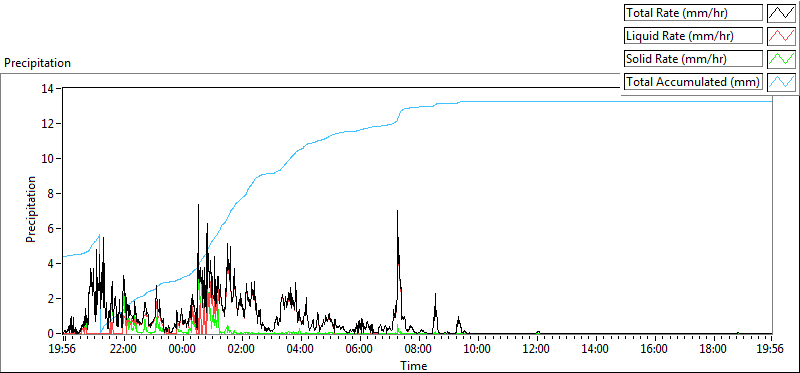
Task: Click the 08:00 time axis label
Action: (418, 350)
